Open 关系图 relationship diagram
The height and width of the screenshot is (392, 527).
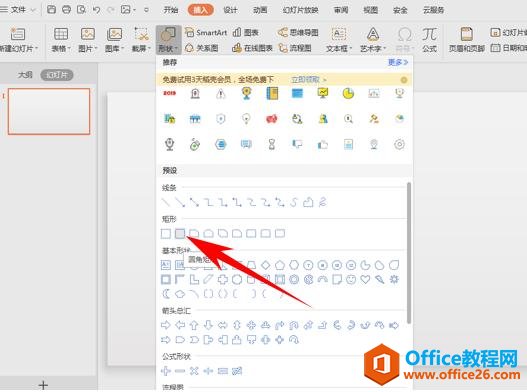(x=202, y=48)
